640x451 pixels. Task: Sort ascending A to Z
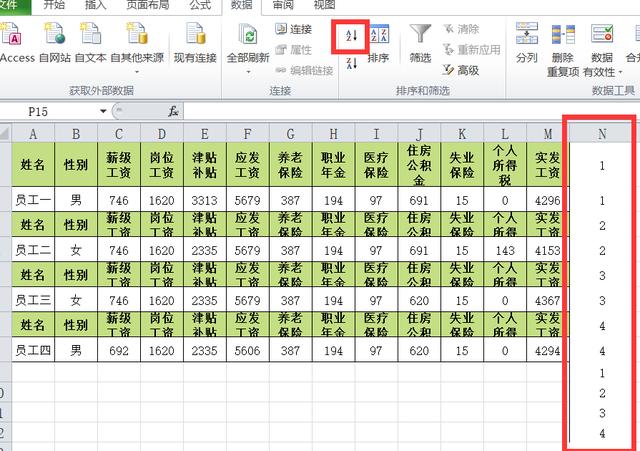[x=351, y=36]
